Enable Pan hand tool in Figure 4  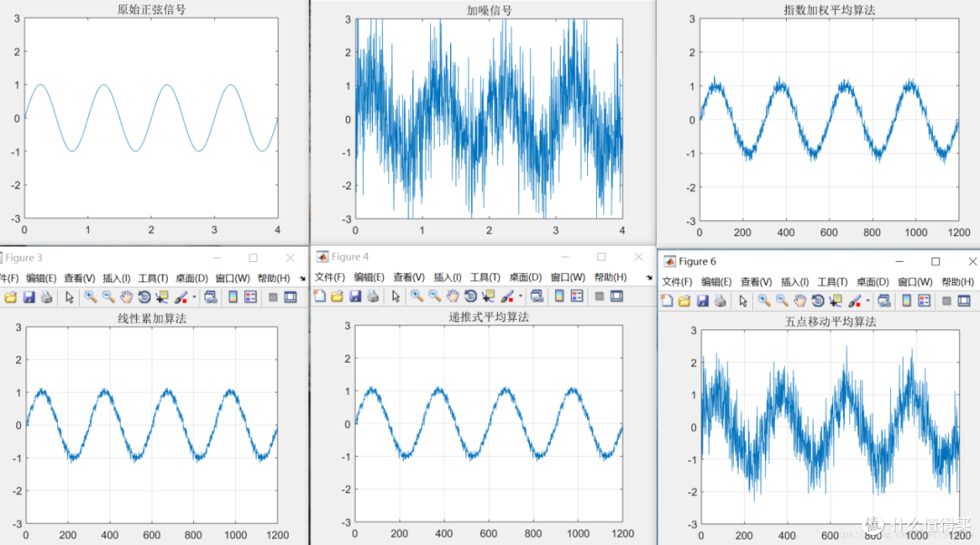click(453, 296)
